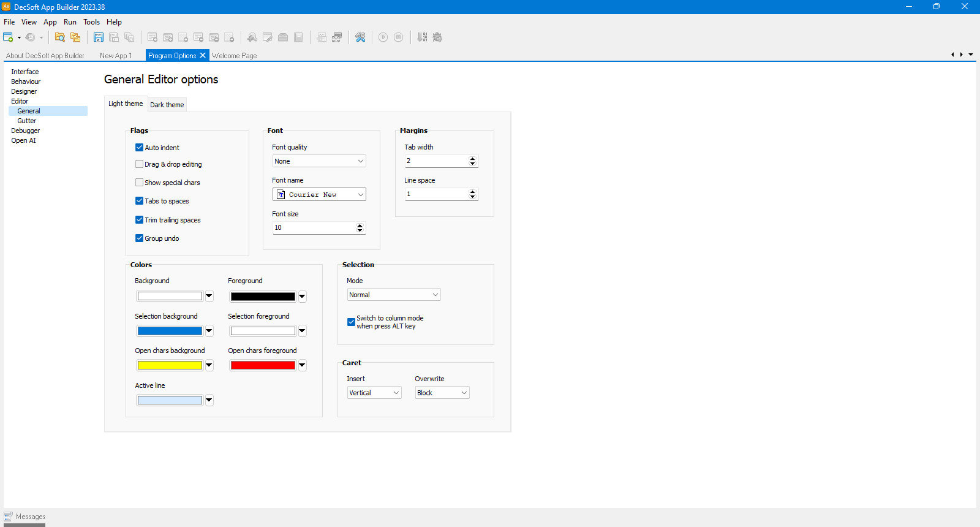Switch to the Dark theme tab
Image resolution: width=980 pixels, height=527 pixels.
tap(167, 105)
